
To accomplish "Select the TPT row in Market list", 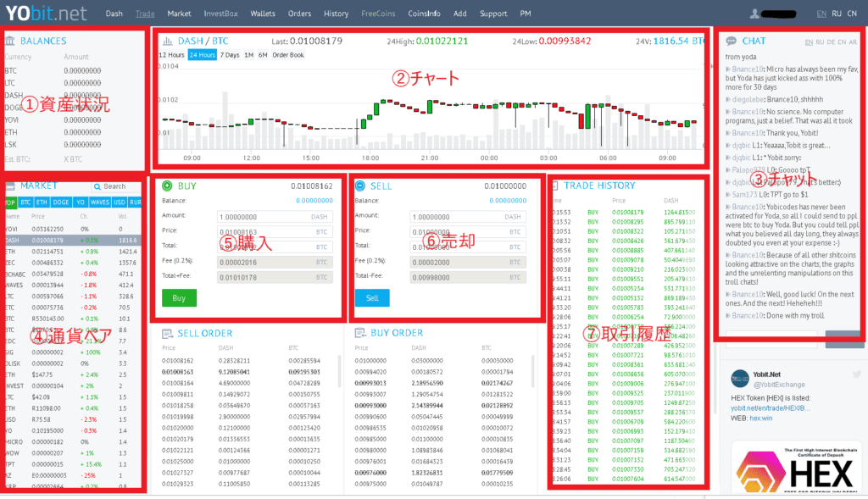I will (x=72, y=465).
